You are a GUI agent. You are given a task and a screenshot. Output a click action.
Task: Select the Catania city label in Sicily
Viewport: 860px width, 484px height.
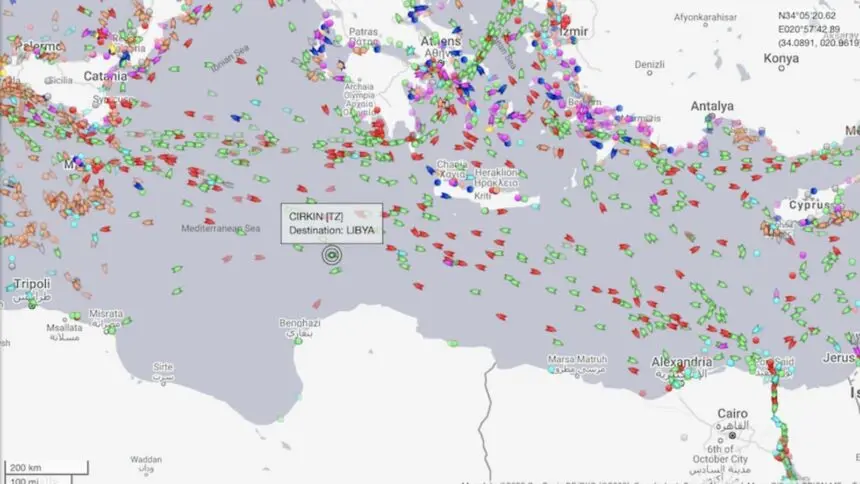pyautogui.click(x=105, y=76)
